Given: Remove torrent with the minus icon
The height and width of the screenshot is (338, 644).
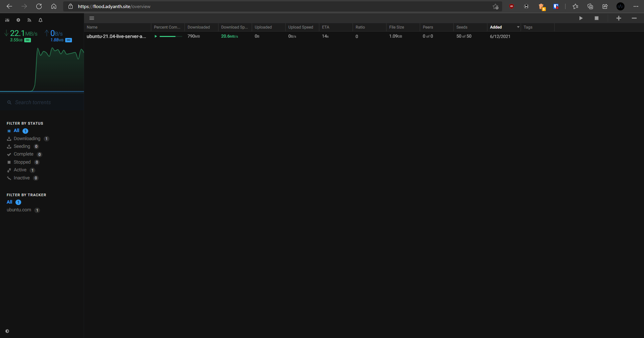Looking at the screenshot, I should (x=634, y=18).
